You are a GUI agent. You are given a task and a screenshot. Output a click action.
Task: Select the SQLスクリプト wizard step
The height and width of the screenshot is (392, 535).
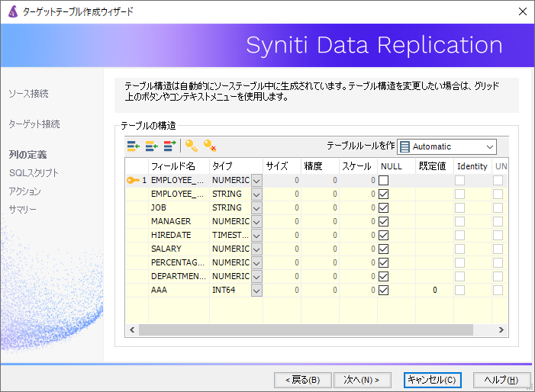pyautogui.click(x=34, y=173)
